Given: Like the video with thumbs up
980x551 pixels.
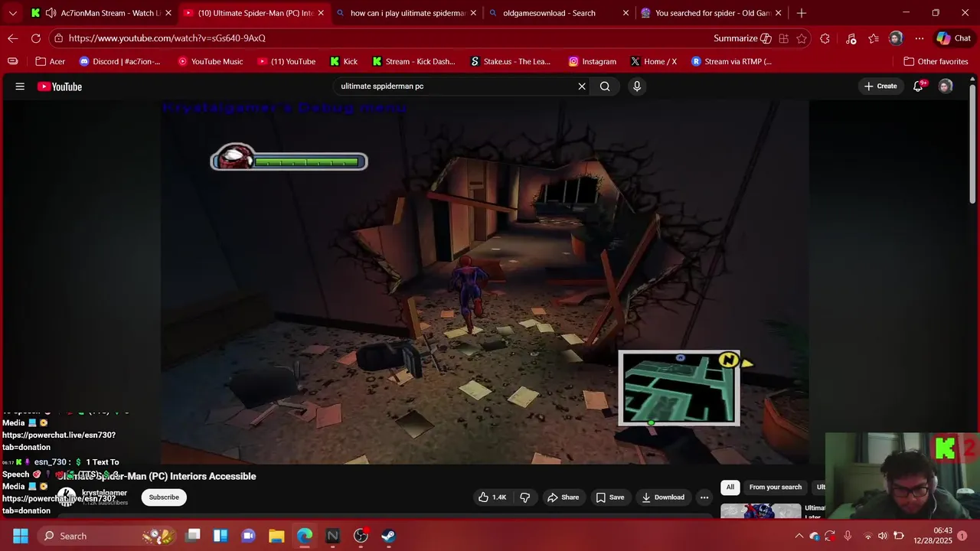Looking at the screenshot, I should (x=492, y=497).
